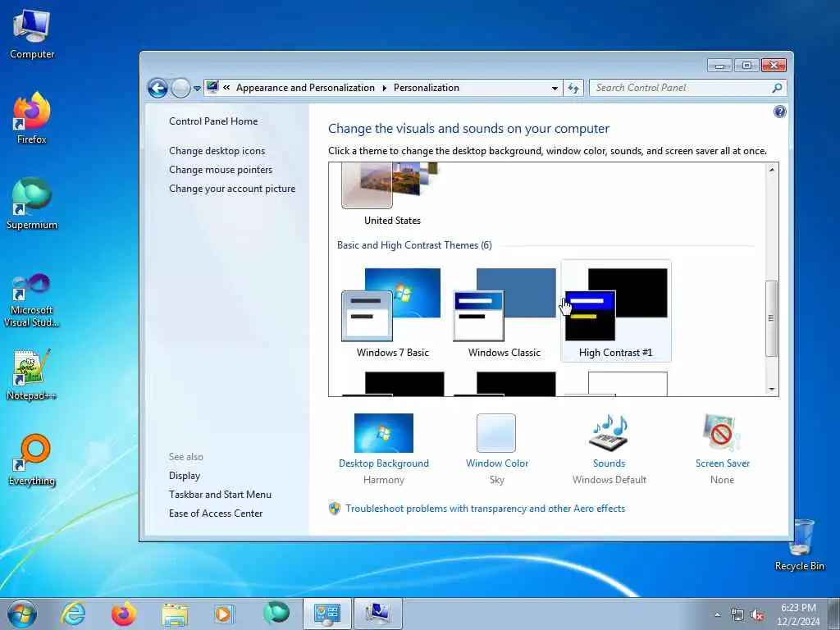Open the Help question mark button
This screenshot has width=840, height=630.
[x=779, y=112]
